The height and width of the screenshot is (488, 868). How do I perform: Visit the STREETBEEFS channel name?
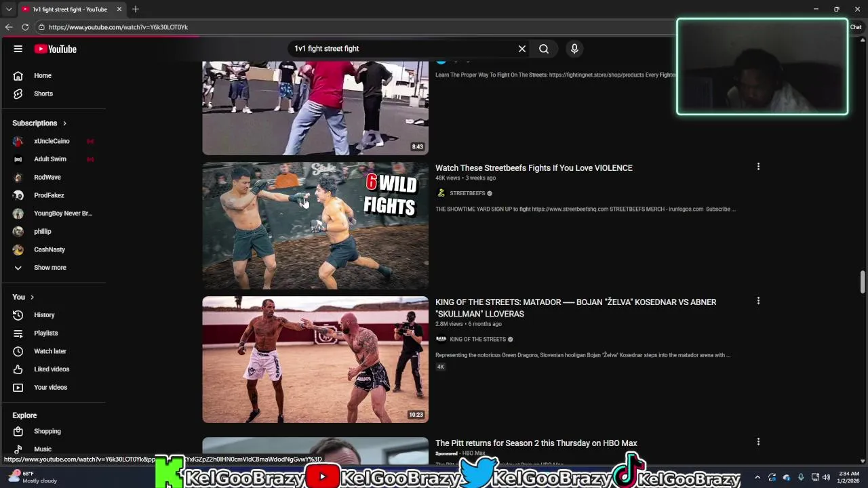coord(467,193)
